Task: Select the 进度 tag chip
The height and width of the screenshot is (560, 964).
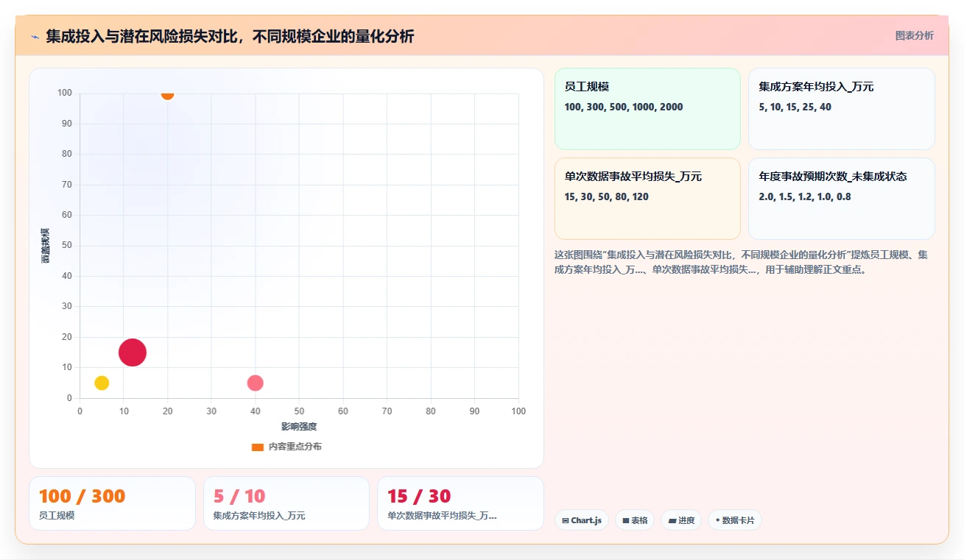Action: pos(681,520)
